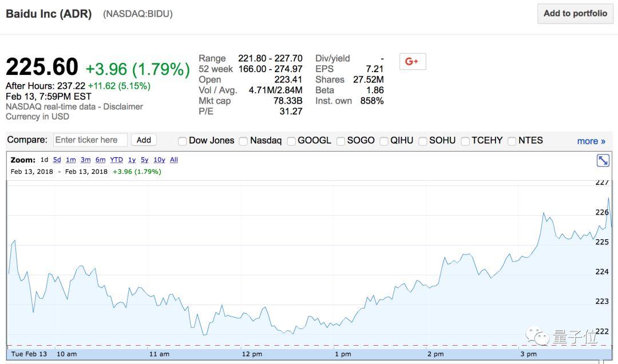Select the 6m zoom range
Image resolution: width=618 pixels, height=364 pixels.
pyautogui.click(x=101, y=160)
